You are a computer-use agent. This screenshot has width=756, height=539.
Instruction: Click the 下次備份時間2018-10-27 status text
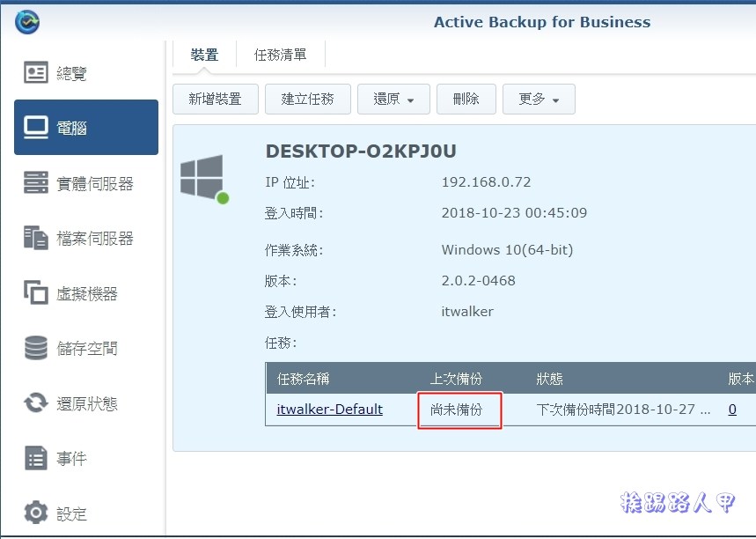coord(623,410)
